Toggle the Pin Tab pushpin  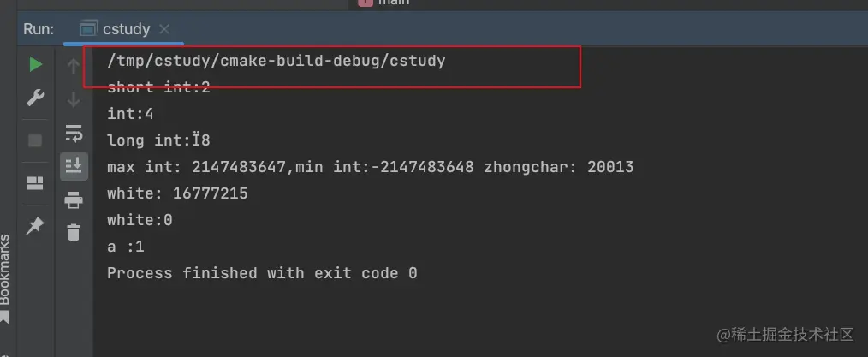(x=35, y=225)
